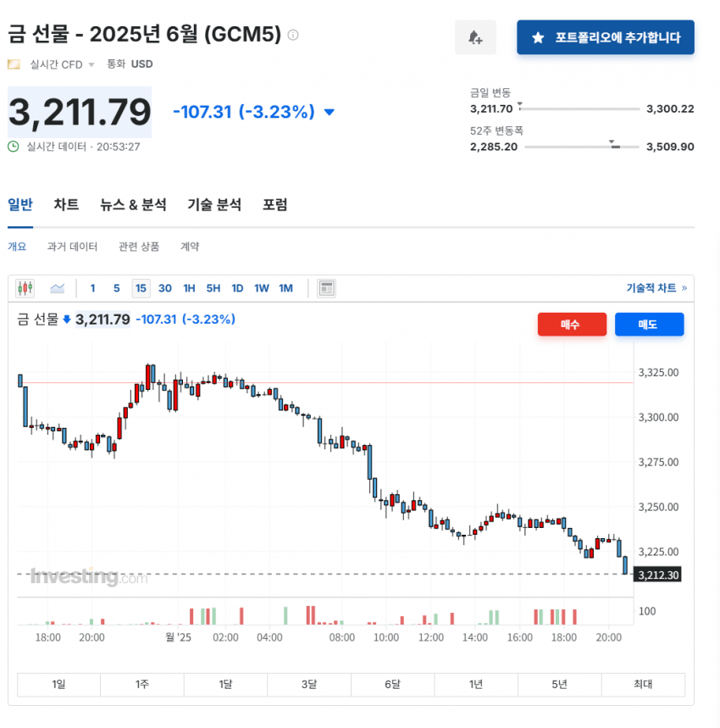Switch to the area chart icon
The height and width of the screenshot is (728, 720).
[58, 288]
